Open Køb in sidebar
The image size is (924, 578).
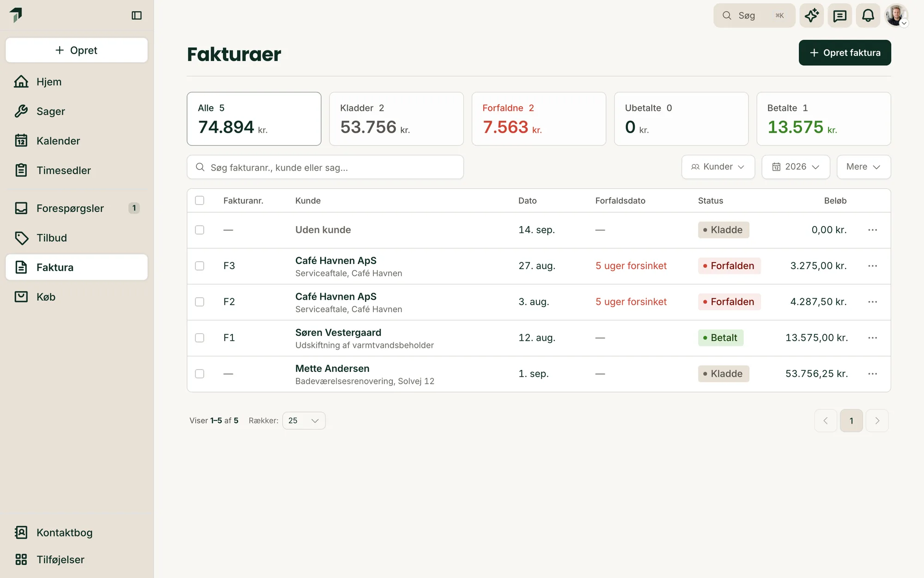tap(77, 297)
